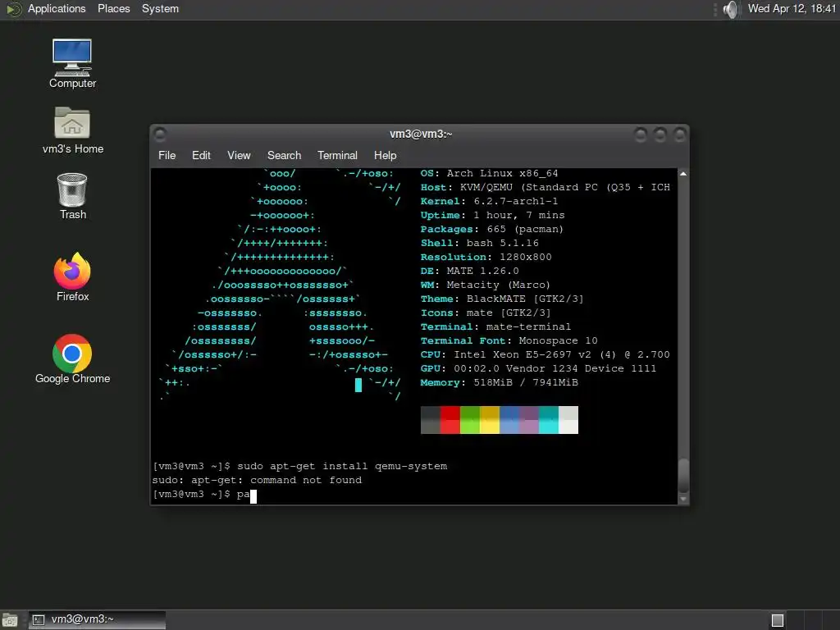Screen dimensions: 840x630
Task: Click the vm3@vm3:~ taskbar button
Action: [x=97, y=620]
